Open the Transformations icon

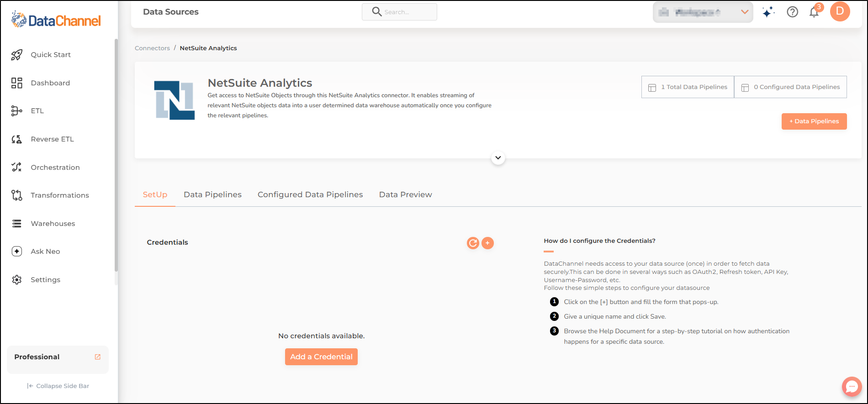click(17, 195)
